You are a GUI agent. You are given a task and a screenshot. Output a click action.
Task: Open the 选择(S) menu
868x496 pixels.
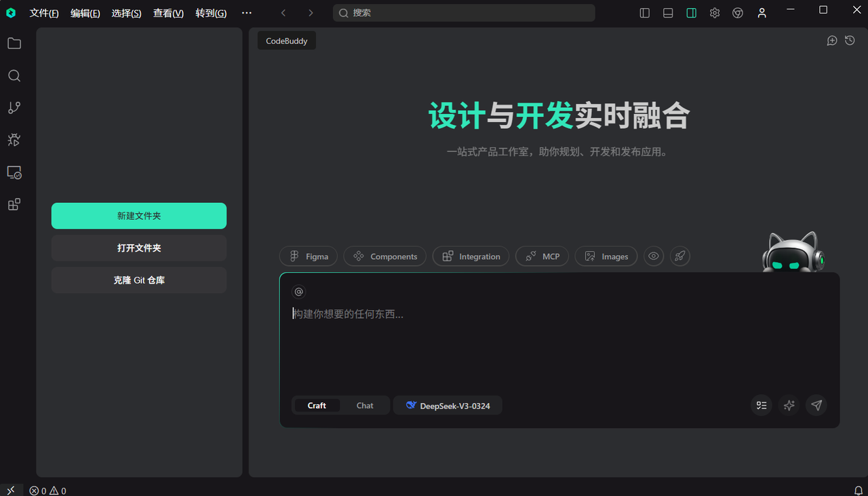click(127, 13)
